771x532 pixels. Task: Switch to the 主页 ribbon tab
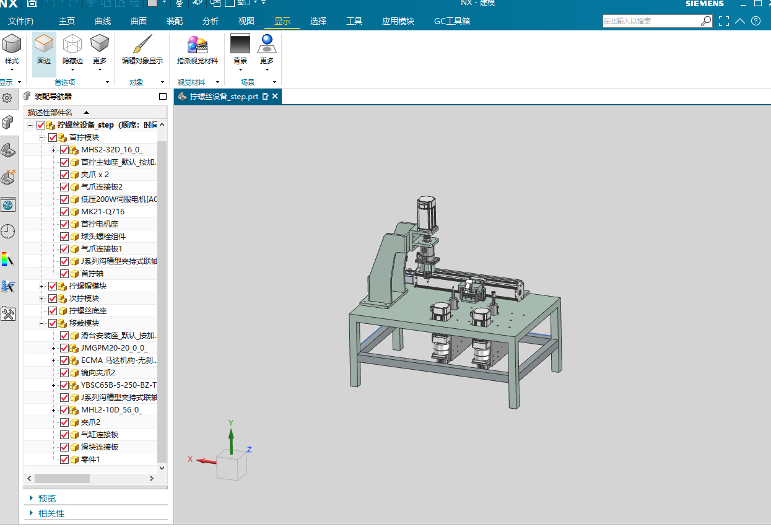[x=67, y=21]
